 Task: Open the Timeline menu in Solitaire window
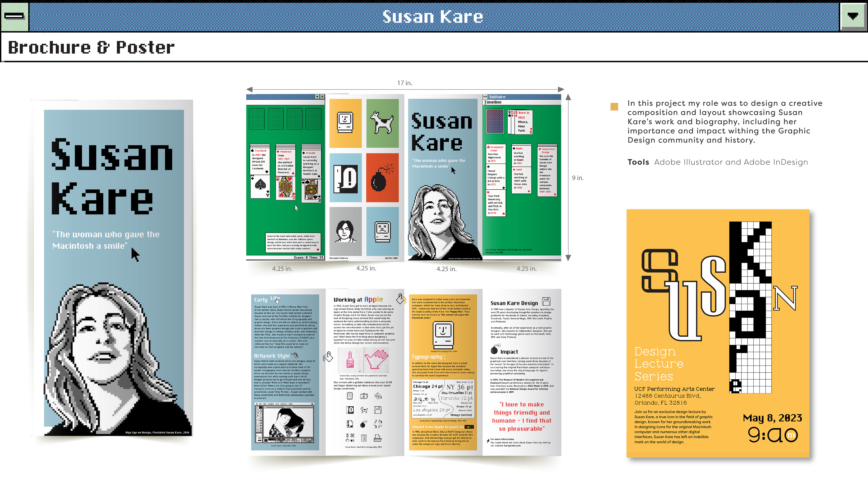tap(493, 102)
